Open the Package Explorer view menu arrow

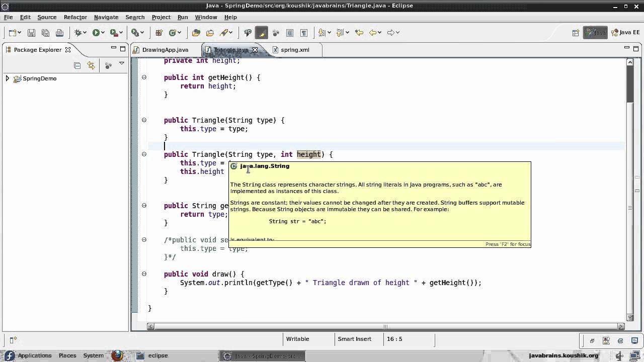pyautogui.click(x=121, y=64)
